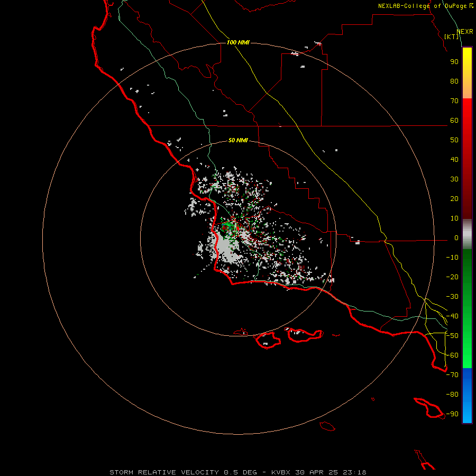This screenshot has width=476, height=476.
Task: Click the "30 APR 25 23:18" timestamp
Action: tap(331, 472)
